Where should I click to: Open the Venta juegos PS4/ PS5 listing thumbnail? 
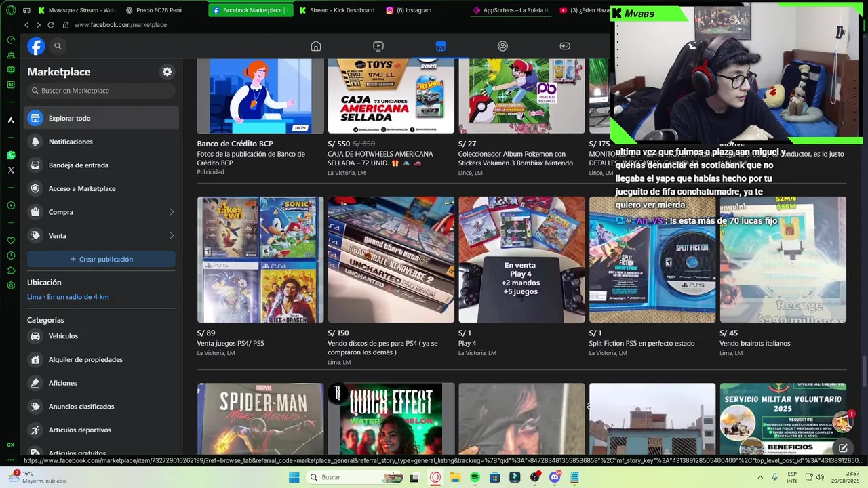click(260, 260)
